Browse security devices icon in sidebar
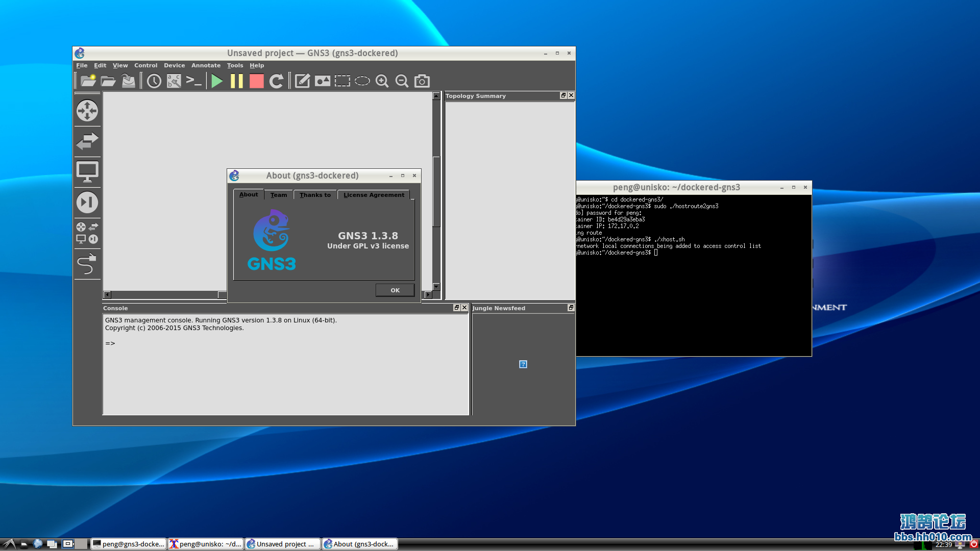980x551 pixels. point(87,203)
